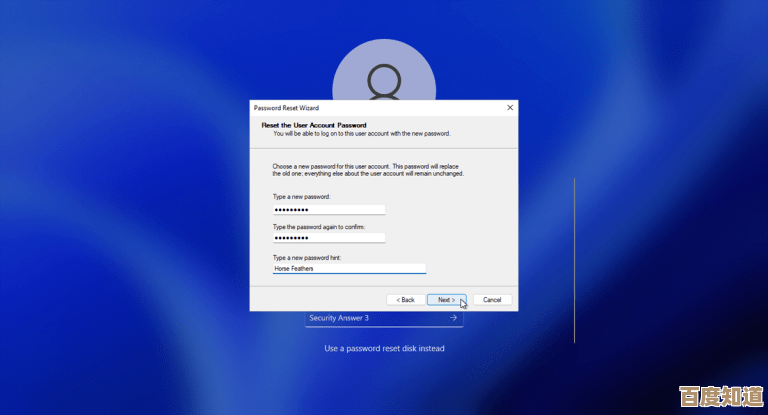Viewport: 768px width, 415px height.
Task: Close the Password Reset Wizard dialog
Action: pos(510,107)
